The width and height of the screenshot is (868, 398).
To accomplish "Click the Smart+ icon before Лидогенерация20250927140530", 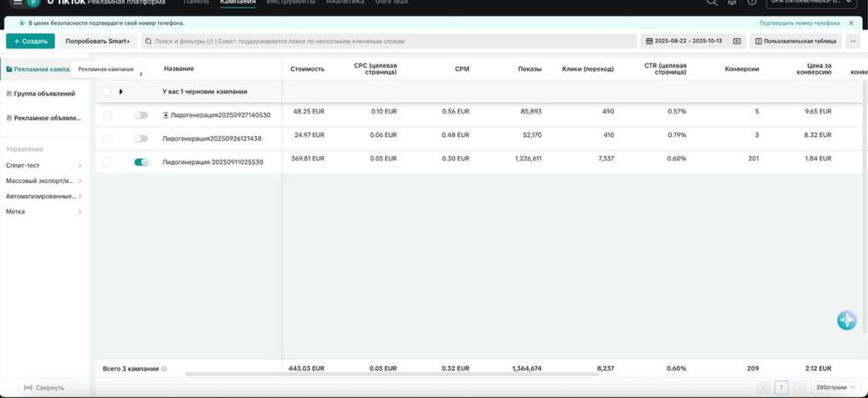I will pos(166,115).
